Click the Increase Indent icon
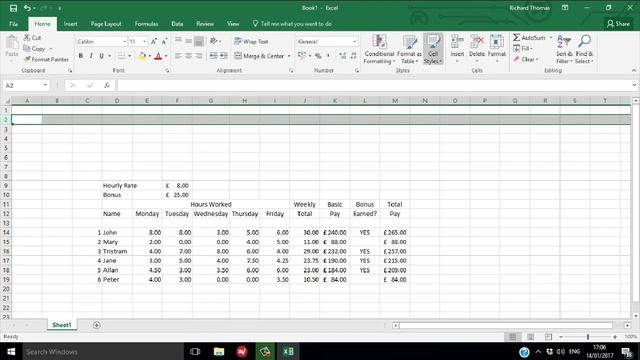 point(224,56)
